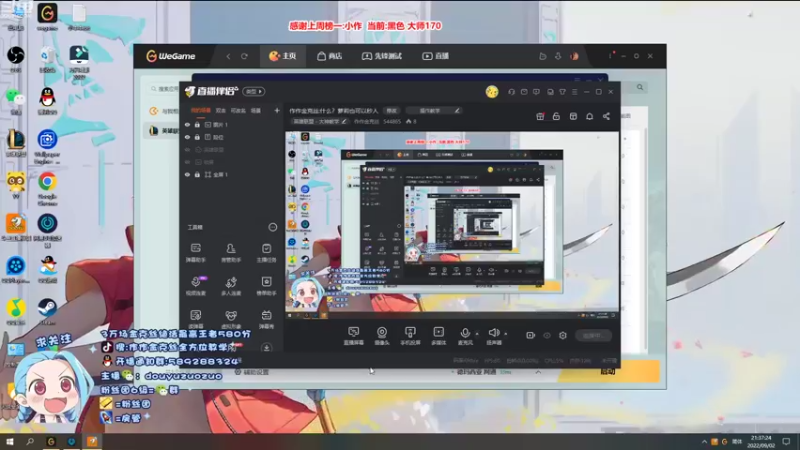The width and height of the screenshot is (800, 450).
Task: Open the 弹幕助手 tool in the toolbox
Action: [x=195, y=252]
